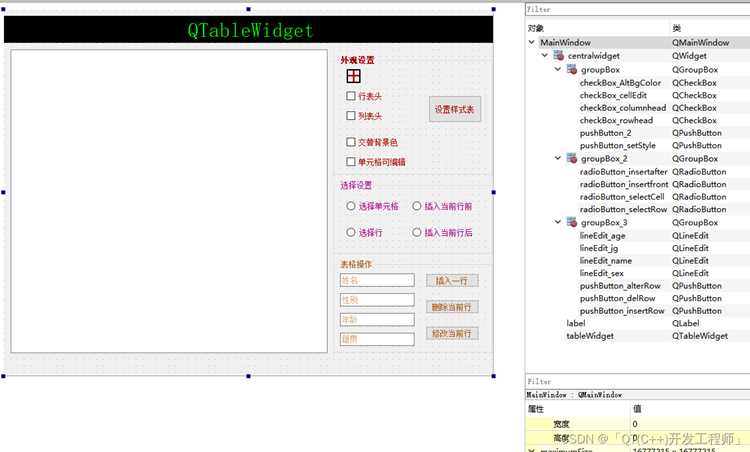This screenshot has width=750, height=452.
Task: Select pushButton_setStyle in the object tree
Action: [618, 145]
